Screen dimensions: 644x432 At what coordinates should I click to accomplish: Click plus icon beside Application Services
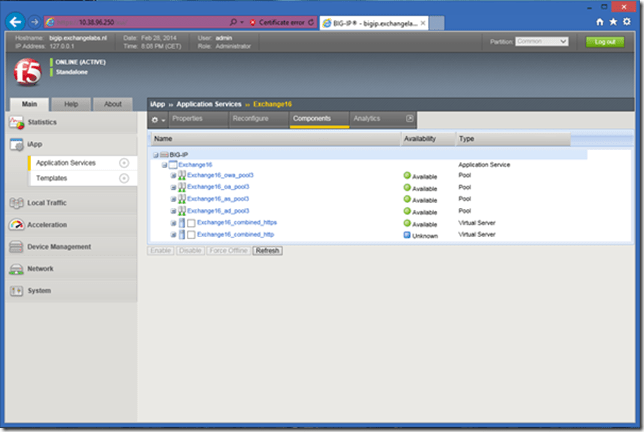(x=124, y=163)
